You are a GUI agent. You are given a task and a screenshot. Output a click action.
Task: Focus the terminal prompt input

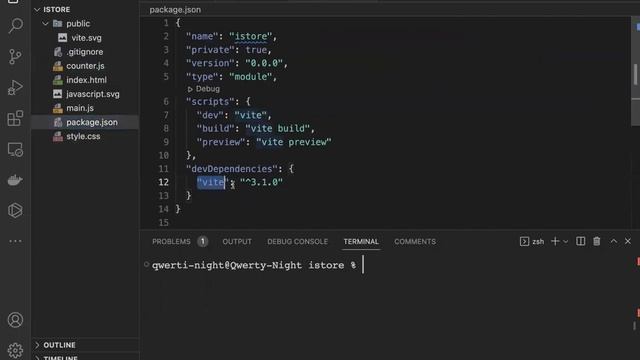(x=363, y=265)
